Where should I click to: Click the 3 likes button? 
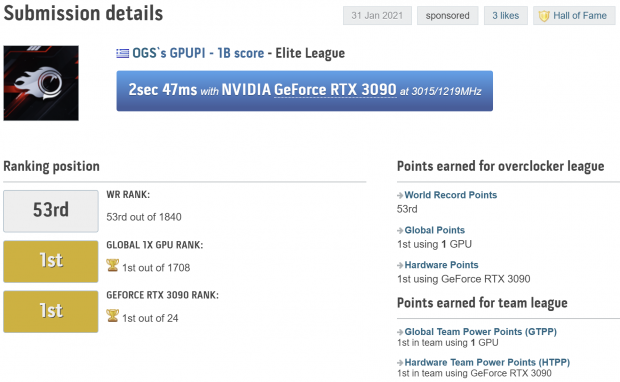pos(506,15)
